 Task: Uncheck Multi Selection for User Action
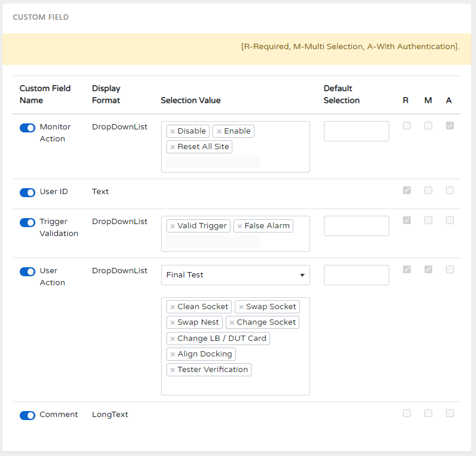coord(428,270)
